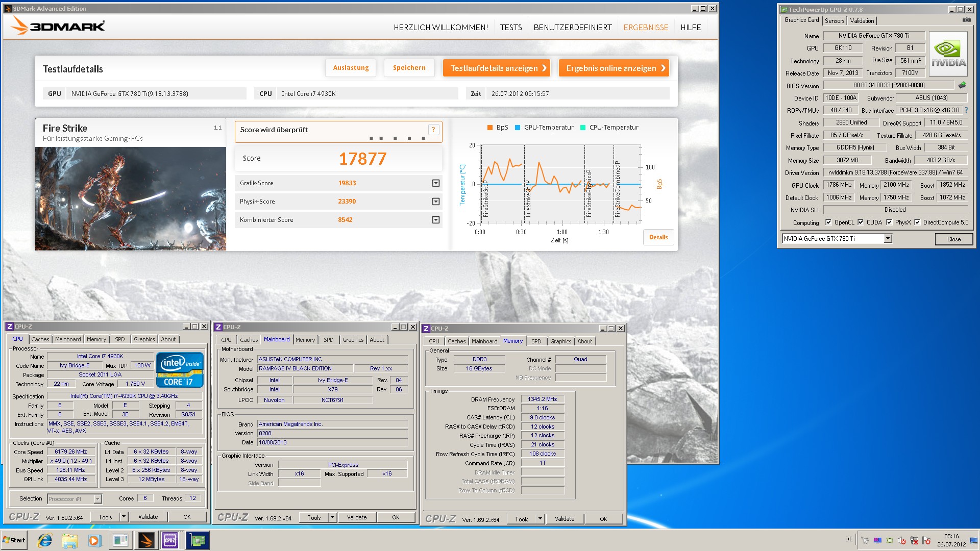Click Ergebnis online anzeigen button

click(614, 68)
